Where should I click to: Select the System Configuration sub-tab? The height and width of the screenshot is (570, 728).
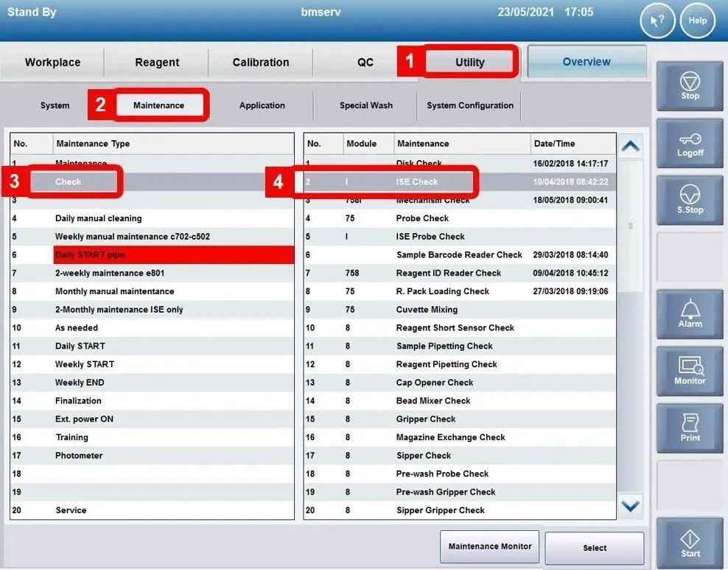470,105
